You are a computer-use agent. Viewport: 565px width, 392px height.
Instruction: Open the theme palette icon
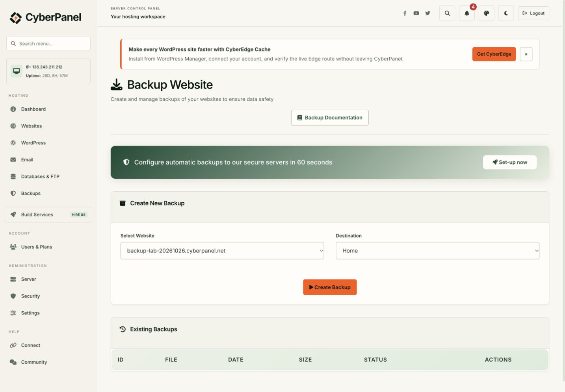(x=487, y=13)
